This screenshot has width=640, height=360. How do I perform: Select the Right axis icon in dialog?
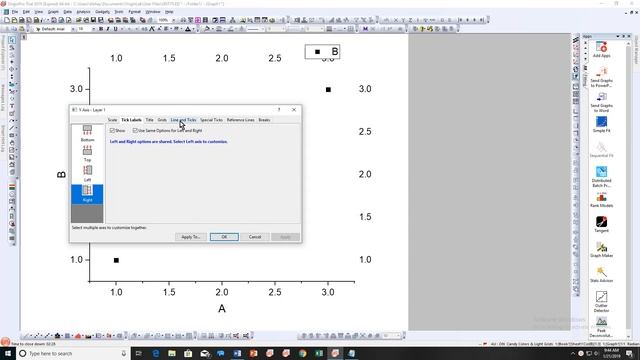coord(87,194)
